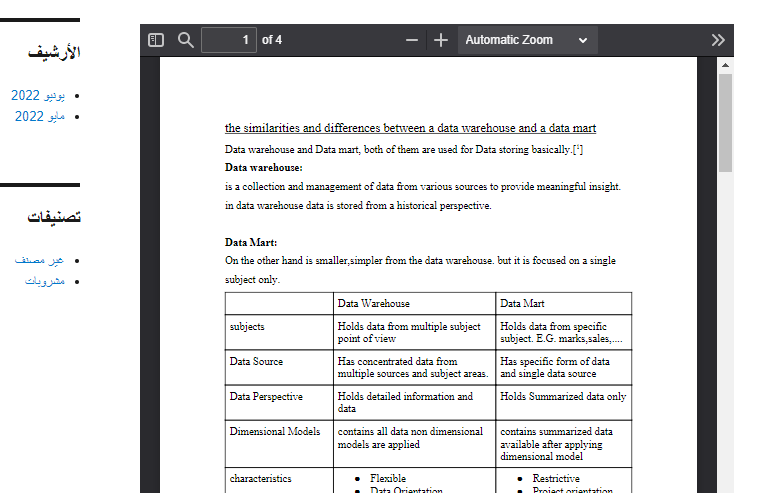Open the PDF tools double-chevron menu

point(718,40)
